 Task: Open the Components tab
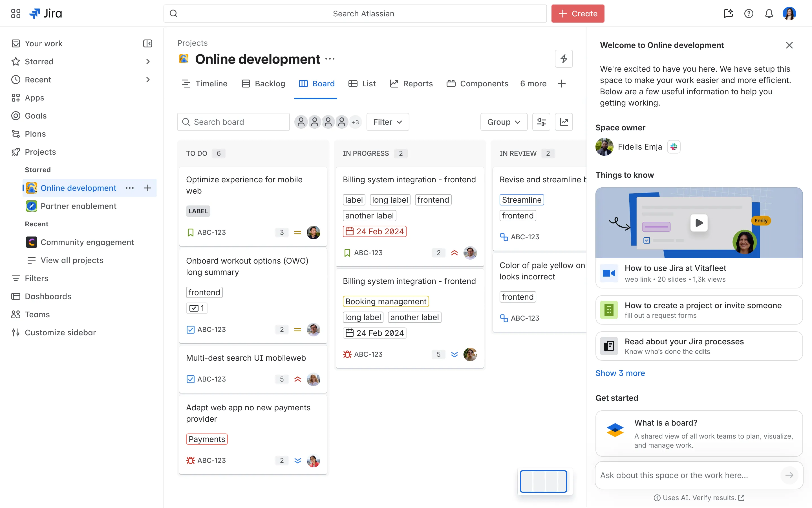pyautogui.click(x=477, y=84)
